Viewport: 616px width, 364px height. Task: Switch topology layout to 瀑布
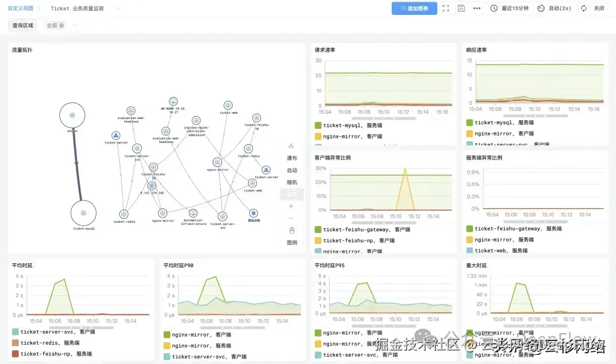tap(292, 158)
